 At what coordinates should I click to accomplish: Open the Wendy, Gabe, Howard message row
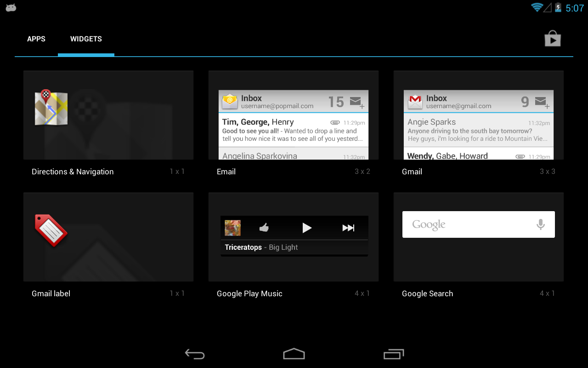pos(479,154)
